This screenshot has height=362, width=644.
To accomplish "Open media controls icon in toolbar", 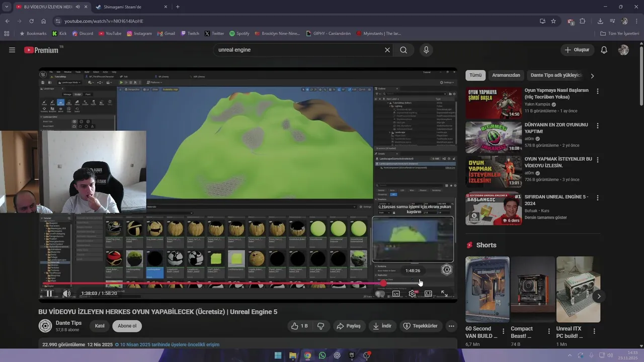I will pos(612,21).
